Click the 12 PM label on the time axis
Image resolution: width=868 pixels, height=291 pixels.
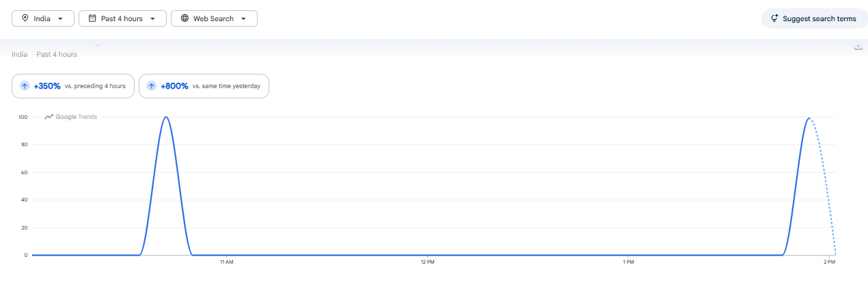pyautogui.click(x=426, y=262)
